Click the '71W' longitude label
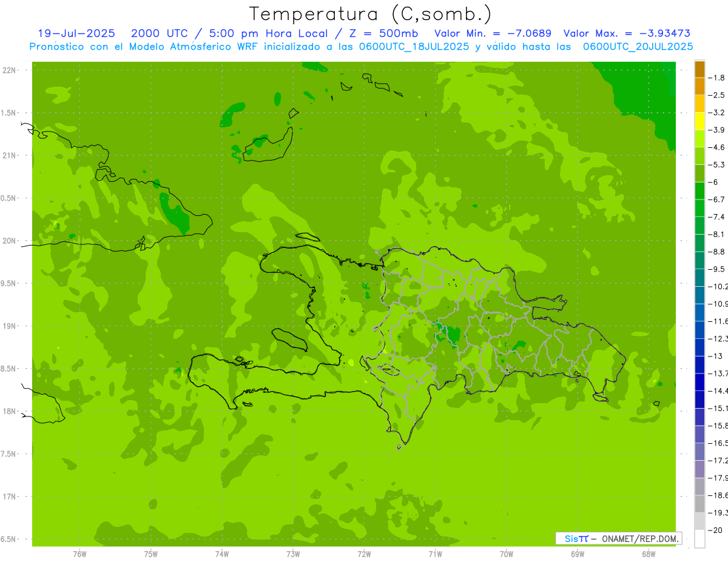The height and width of the screenshot is (562, 728). 436,554
